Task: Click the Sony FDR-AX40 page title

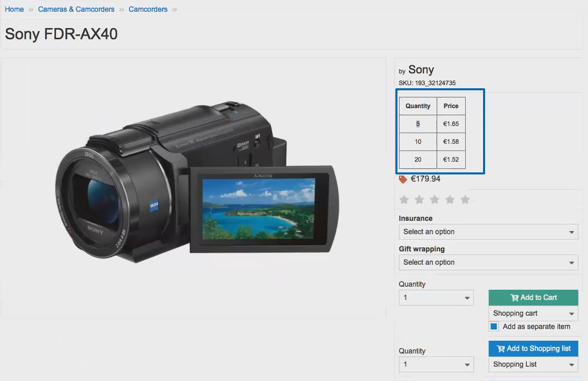Action: pos(61,34)
